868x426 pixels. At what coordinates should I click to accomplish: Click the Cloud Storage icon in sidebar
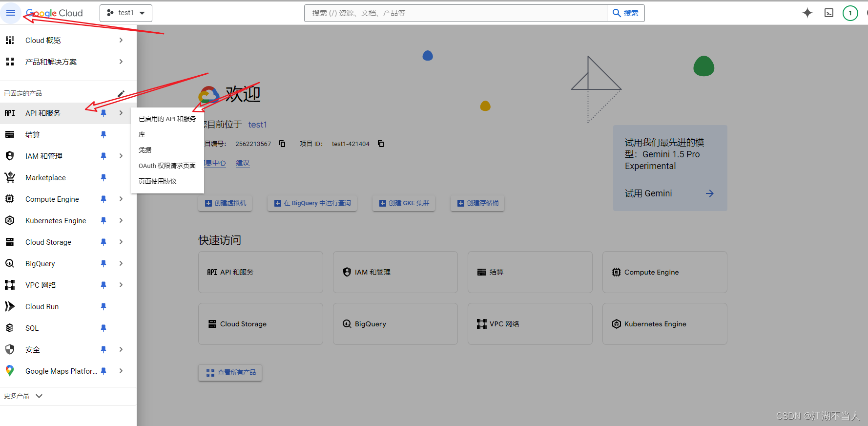point(10,242)
